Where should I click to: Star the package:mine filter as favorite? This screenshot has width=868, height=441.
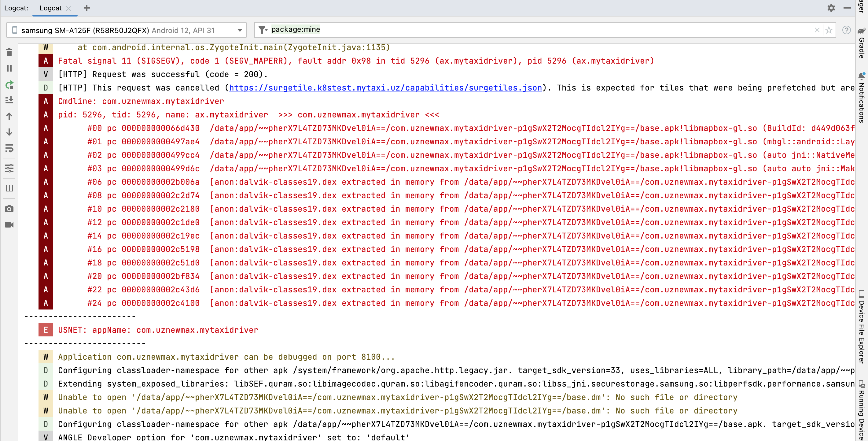pos(829,30)
